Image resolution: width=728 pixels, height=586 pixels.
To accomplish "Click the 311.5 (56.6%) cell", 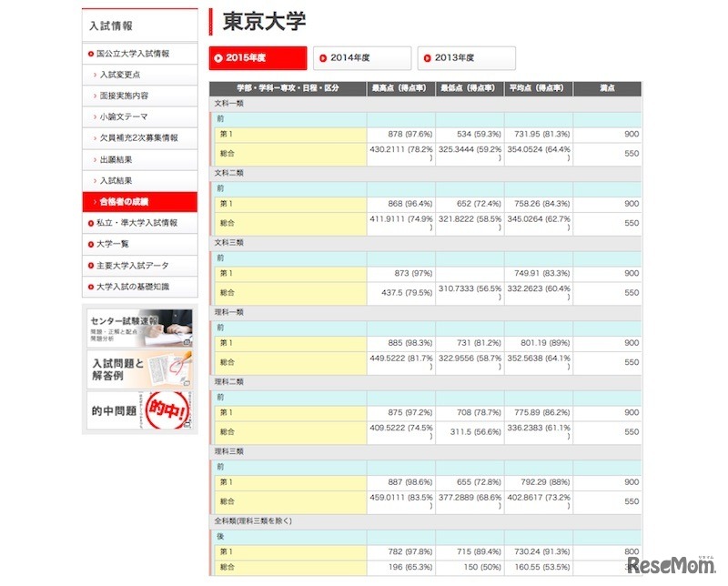I will coord(470,432).
